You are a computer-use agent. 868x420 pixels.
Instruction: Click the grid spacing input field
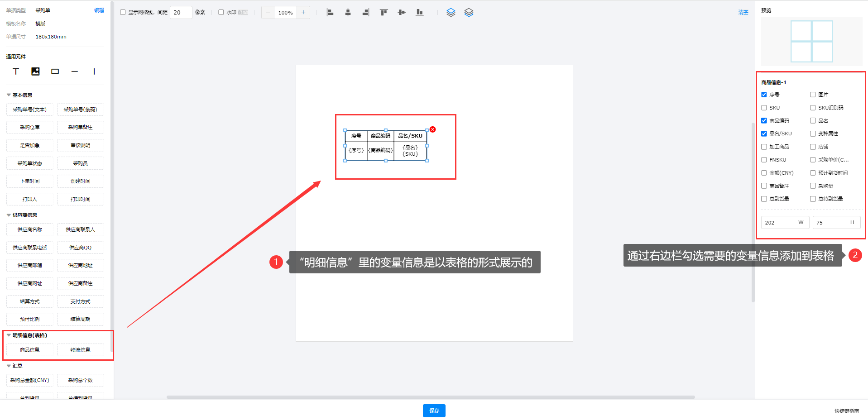[x=180, y=12]
